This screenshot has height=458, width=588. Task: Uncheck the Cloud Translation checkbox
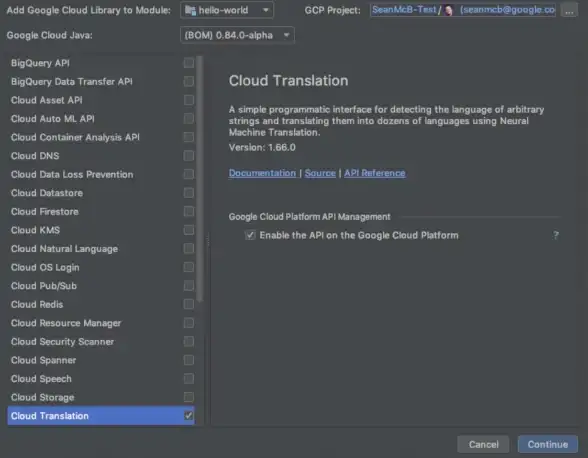(189, 416)
